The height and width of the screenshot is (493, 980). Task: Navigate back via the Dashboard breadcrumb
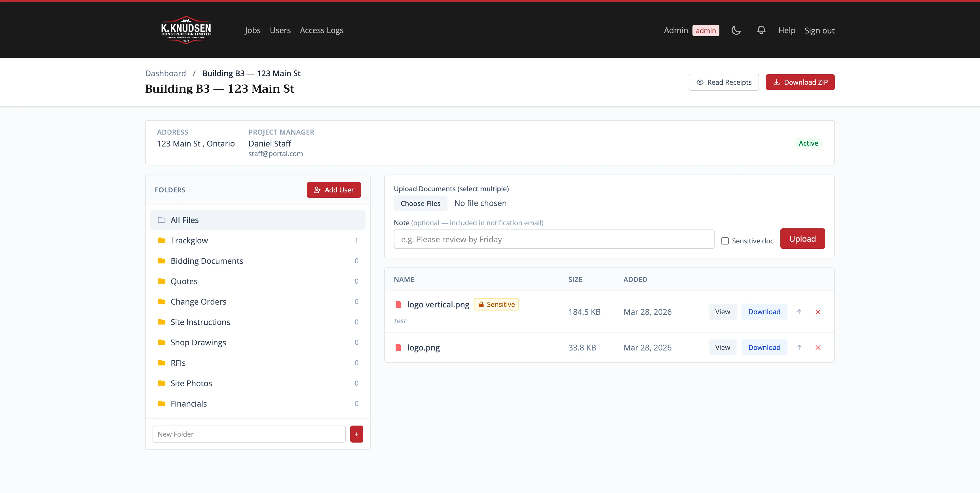(x=165, y=73)
